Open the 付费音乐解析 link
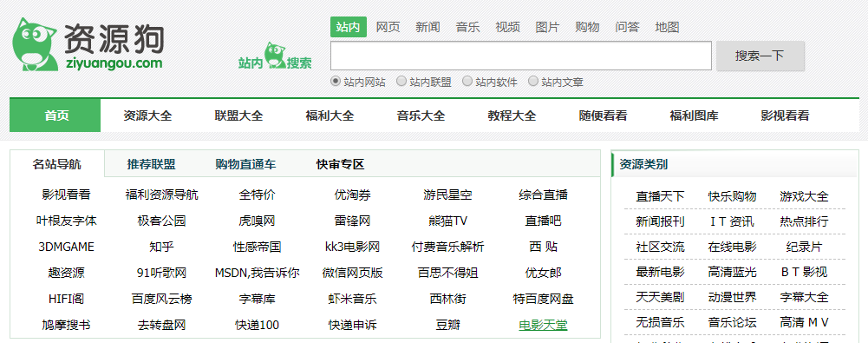The height and width of the screenshot is (343, 868). click(x=447, y=247)
